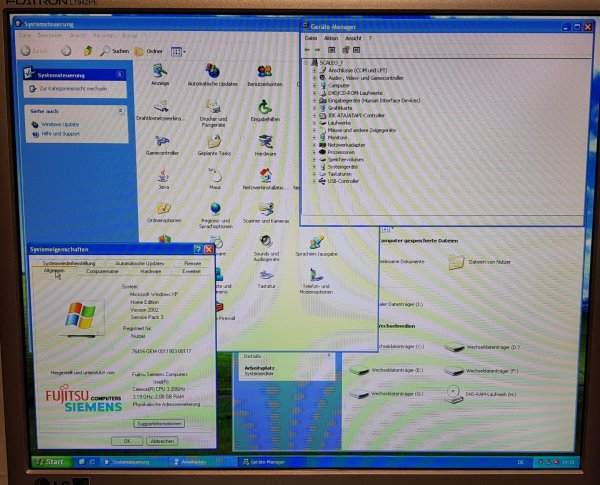The image size is (600, 485).
Task: Click OK in Systemeigenschaften
Action: click(x=127, y=441)
